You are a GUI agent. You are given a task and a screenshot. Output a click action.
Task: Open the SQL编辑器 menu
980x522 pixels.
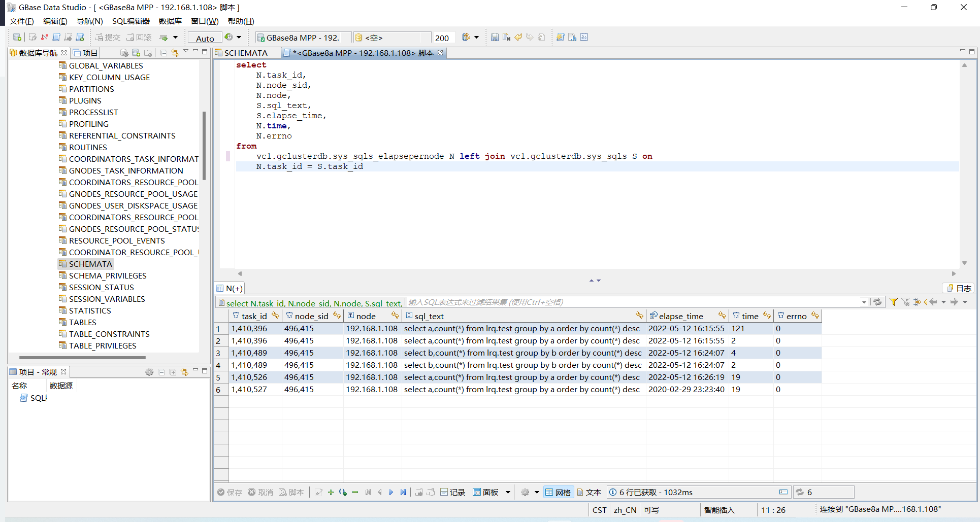point(131,21)
